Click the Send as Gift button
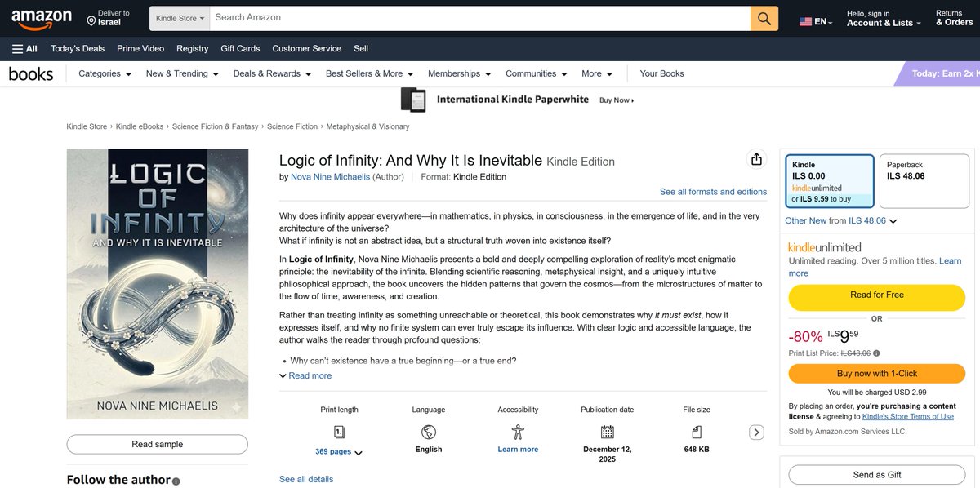 click(877, 475)
